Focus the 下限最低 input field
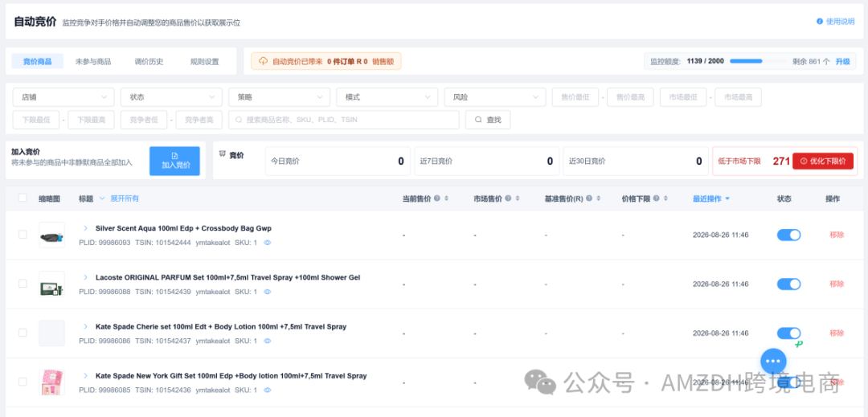868x417 pixels. click(x=36, y=120)
